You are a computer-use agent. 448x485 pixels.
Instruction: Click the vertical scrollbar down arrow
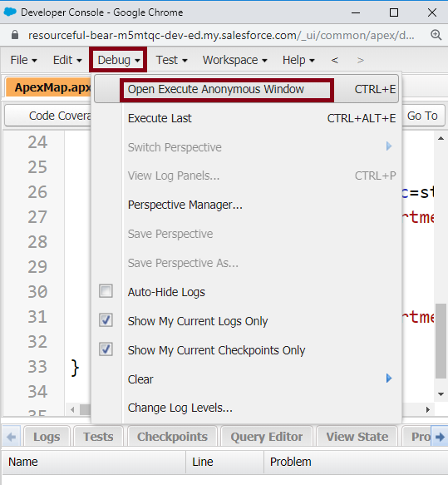pos(441,394)
